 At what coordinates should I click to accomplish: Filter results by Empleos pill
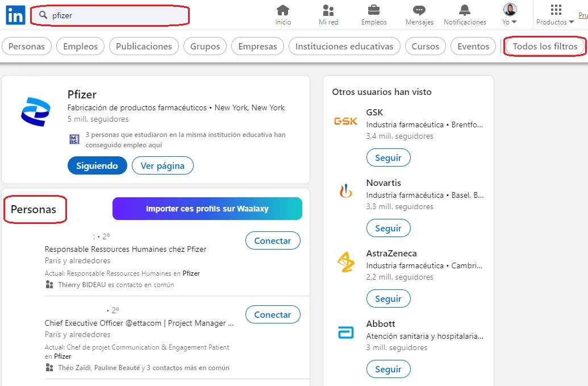(80, 46)
